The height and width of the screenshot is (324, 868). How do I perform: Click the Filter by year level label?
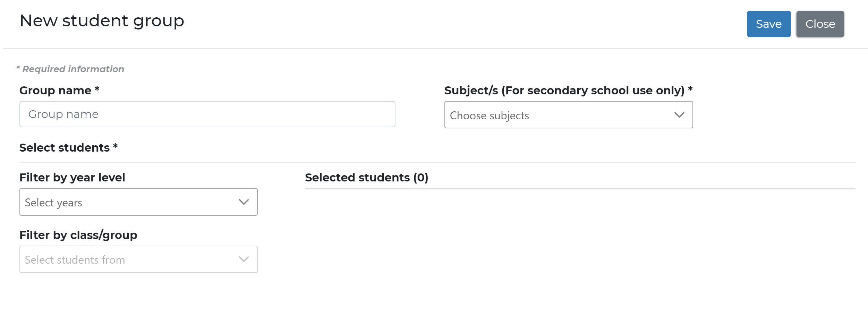72,178
